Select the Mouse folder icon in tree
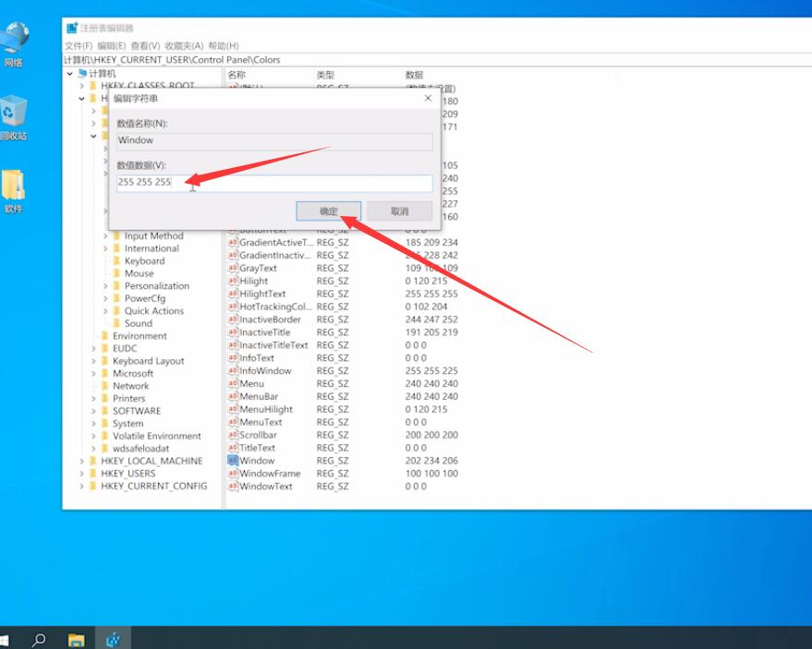 116,273
